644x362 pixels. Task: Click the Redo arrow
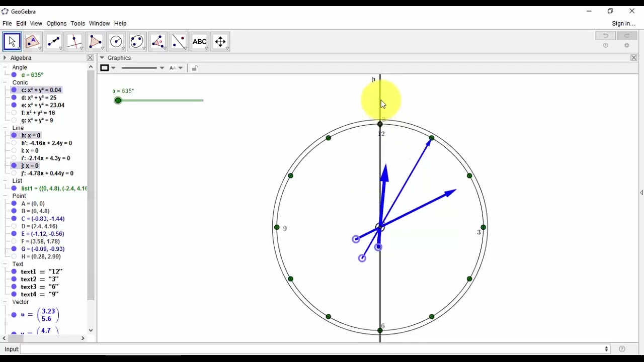point(627,36)
